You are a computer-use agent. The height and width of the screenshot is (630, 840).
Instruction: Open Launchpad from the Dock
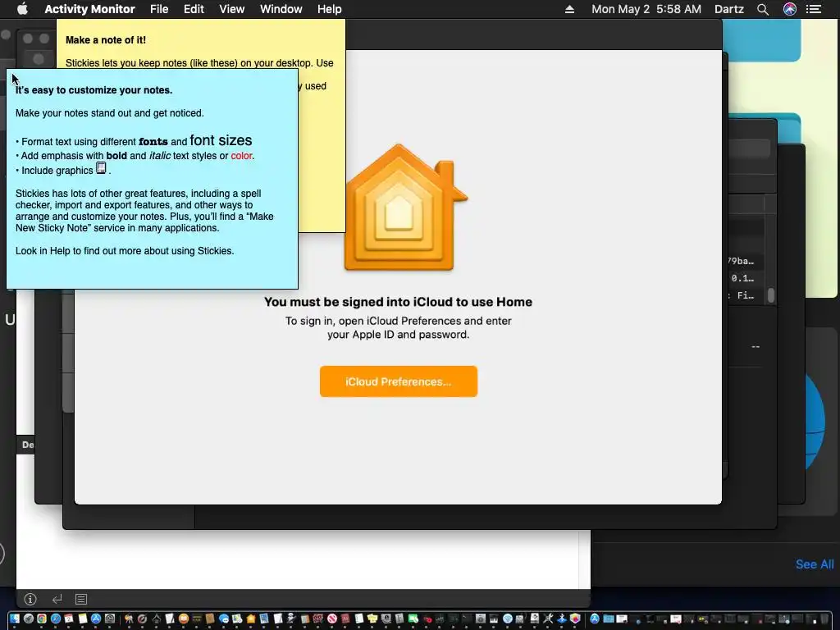[x=29, y=619]
